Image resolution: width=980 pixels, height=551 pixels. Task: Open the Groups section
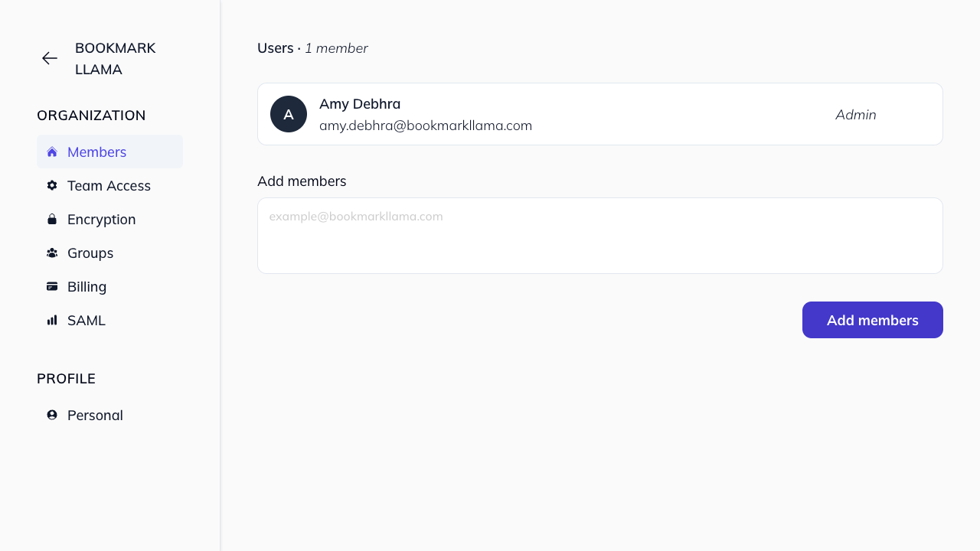tap(90, 253)
